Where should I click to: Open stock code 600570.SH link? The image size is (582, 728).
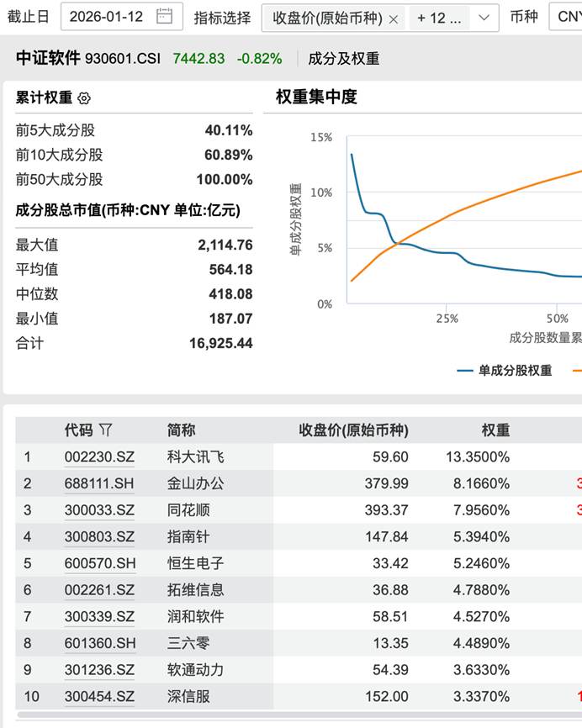point(100,563)
